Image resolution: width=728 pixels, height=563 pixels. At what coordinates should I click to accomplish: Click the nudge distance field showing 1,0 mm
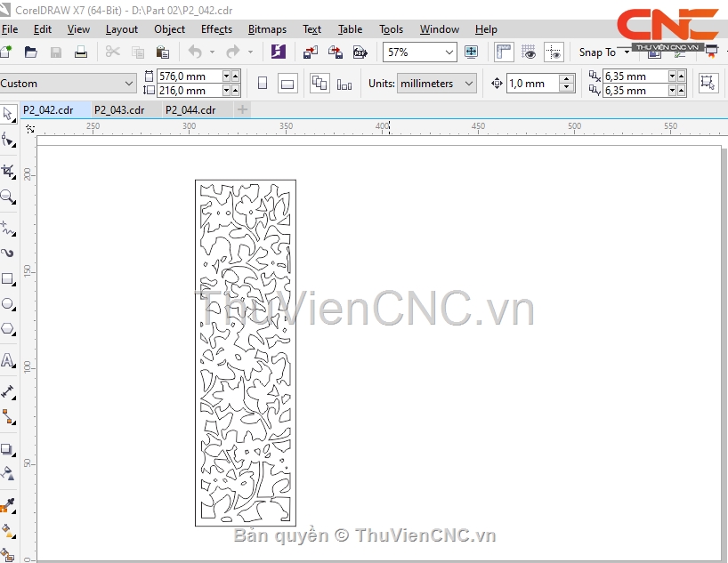pyautogui.click(x=533, y=84)
